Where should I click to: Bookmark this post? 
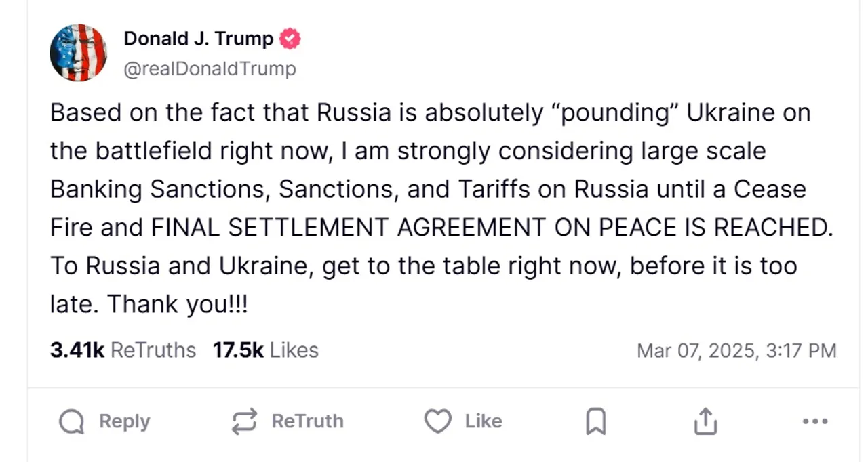[x=595, y=422]
